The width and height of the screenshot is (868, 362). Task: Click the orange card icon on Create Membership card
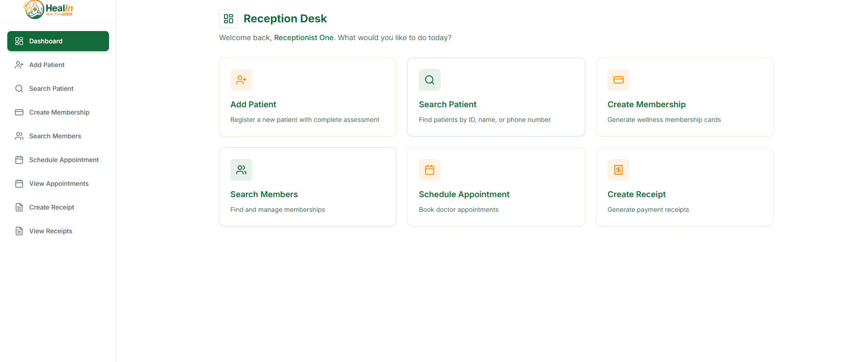coord(619,80)
